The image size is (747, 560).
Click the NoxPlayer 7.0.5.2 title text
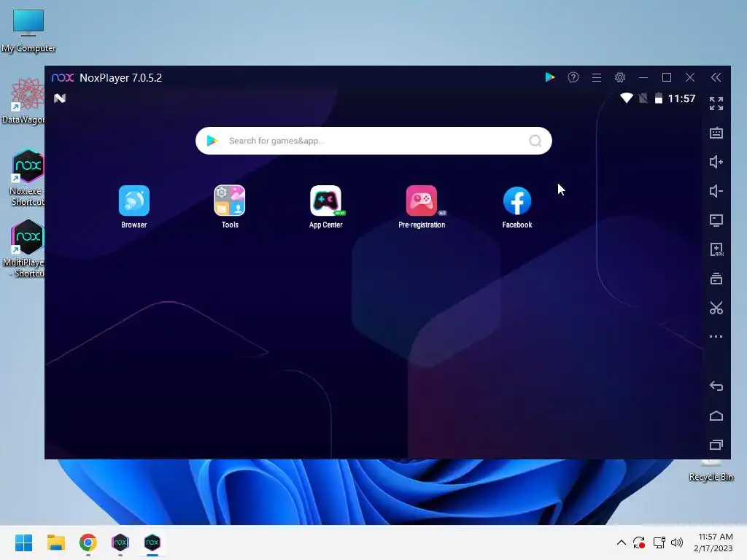tap(120, 77)
